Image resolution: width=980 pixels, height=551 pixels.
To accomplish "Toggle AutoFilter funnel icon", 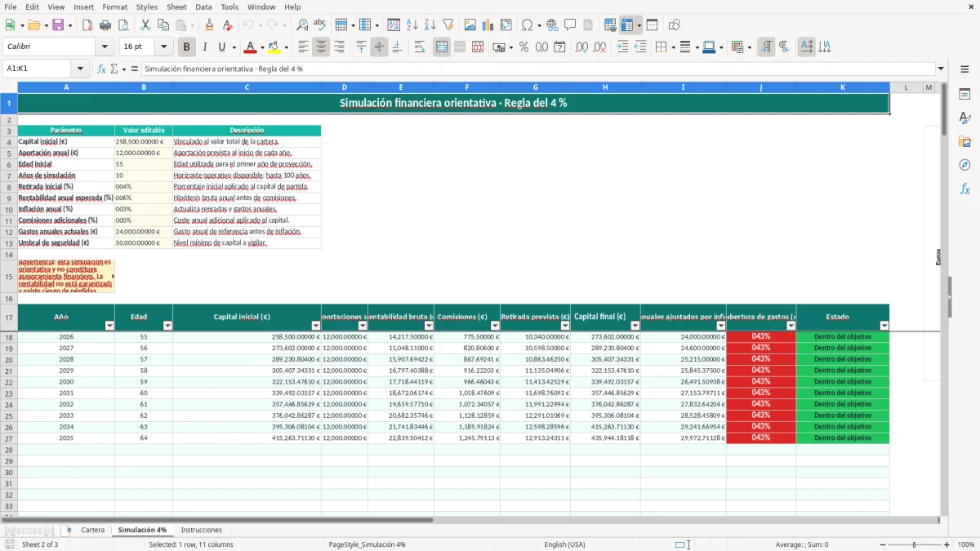I will 448,25.
